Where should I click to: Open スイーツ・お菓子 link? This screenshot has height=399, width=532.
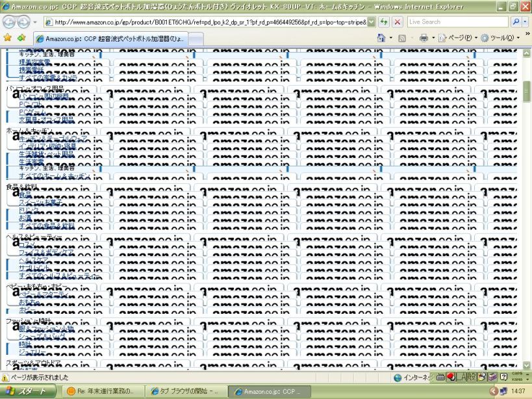pos(41,203)
